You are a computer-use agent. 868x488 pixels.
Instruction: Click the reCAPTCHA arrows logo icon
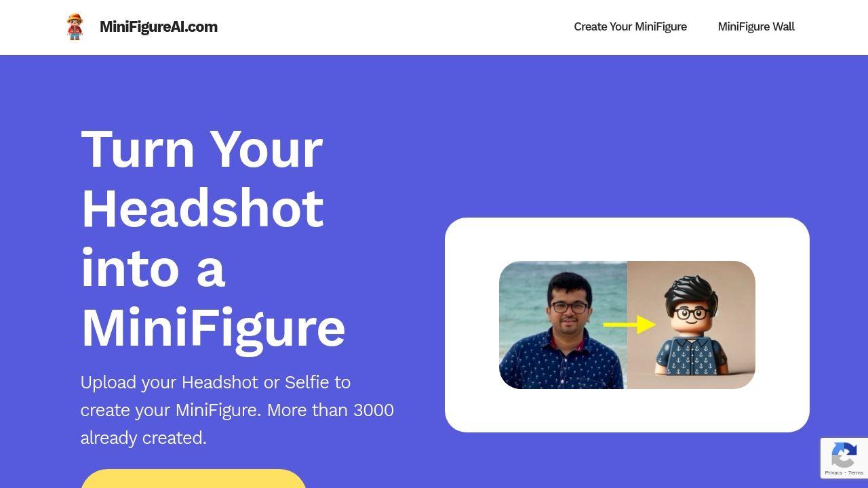pos(844,457)
